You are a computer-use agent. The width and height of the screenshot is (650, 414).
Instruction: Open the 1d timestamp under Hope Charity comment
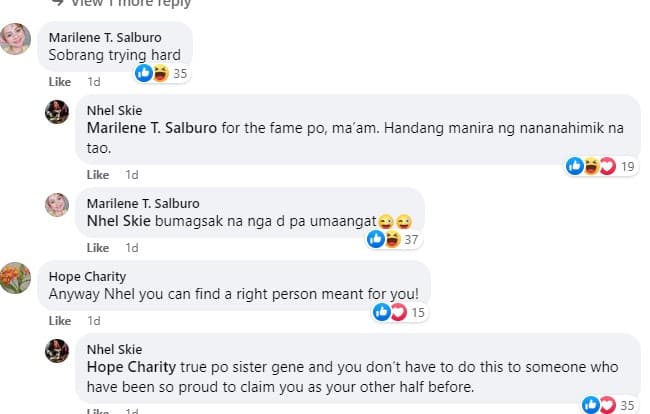94,320
